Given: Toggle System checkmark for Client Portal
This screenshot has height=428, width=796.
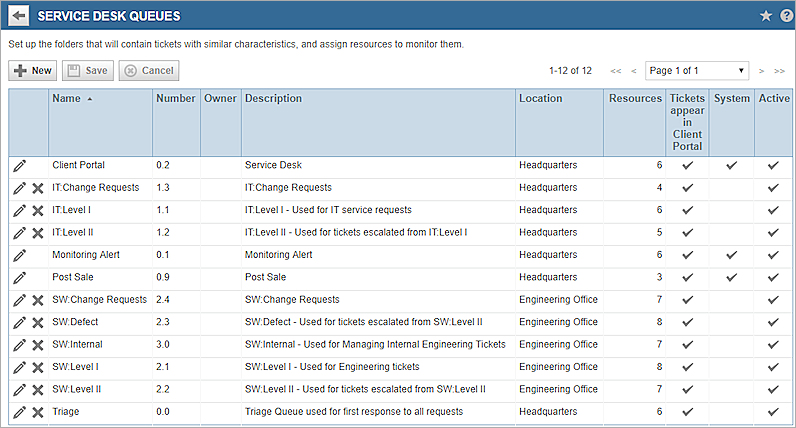Looking at the screenshot, I should click(x=732, y=165).
